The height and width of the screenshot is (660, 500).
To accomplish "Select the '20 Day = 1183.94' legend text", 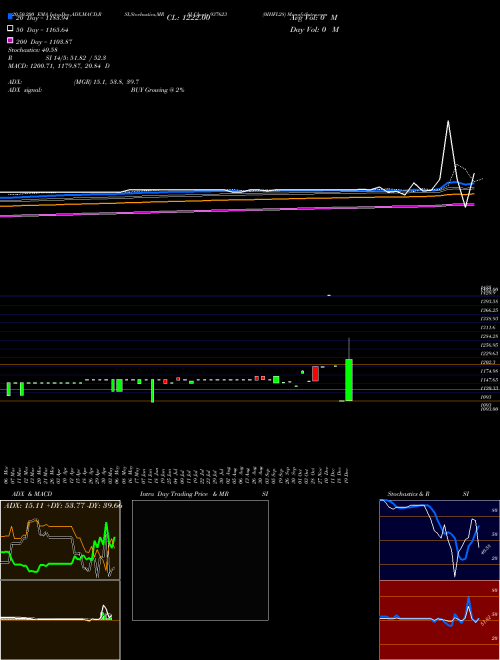I will tap(42, 18).
